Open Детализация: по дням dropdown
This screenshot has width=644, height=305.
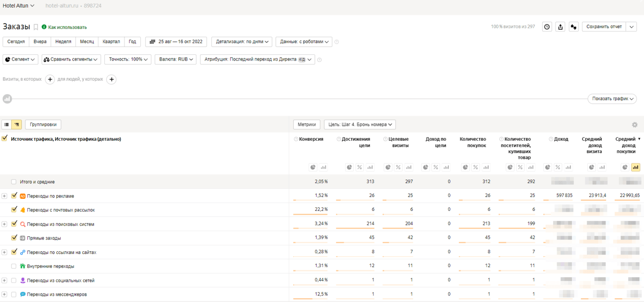242,42
